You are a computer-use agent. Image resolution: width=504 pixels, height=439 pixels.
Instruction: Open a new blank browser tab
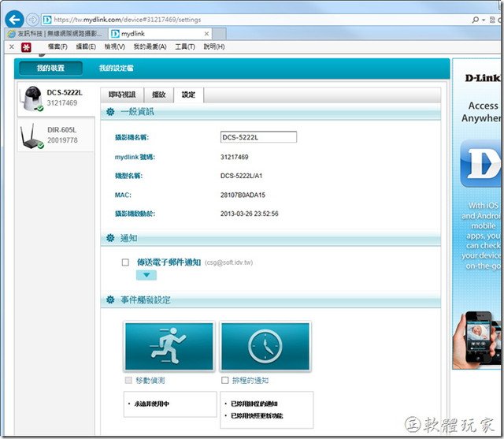[x=219, y=33]
